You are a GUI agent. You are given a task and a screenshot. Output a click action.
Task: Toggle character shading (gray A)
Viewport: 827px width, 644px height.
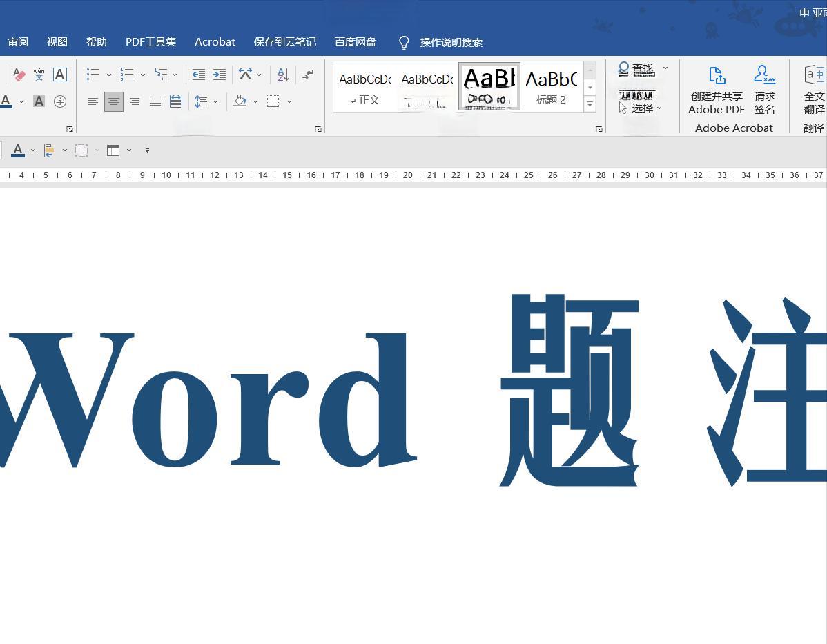point(39,101)
